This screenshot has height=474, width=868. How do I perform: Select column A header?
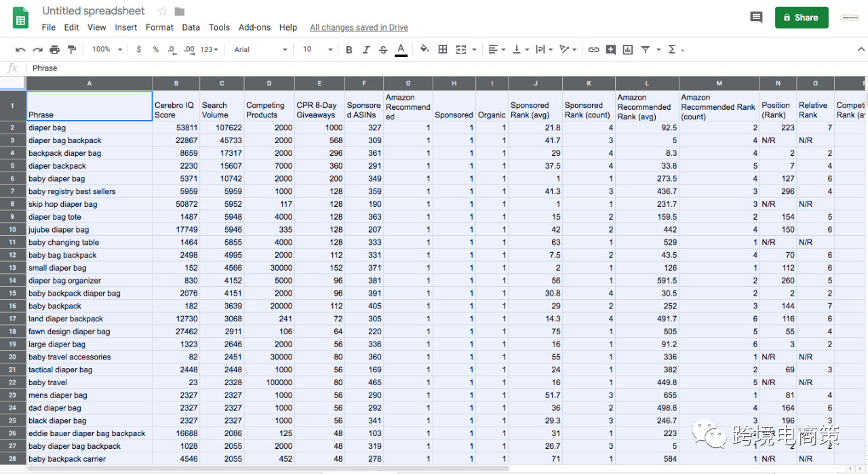click(x=90, y=83)
